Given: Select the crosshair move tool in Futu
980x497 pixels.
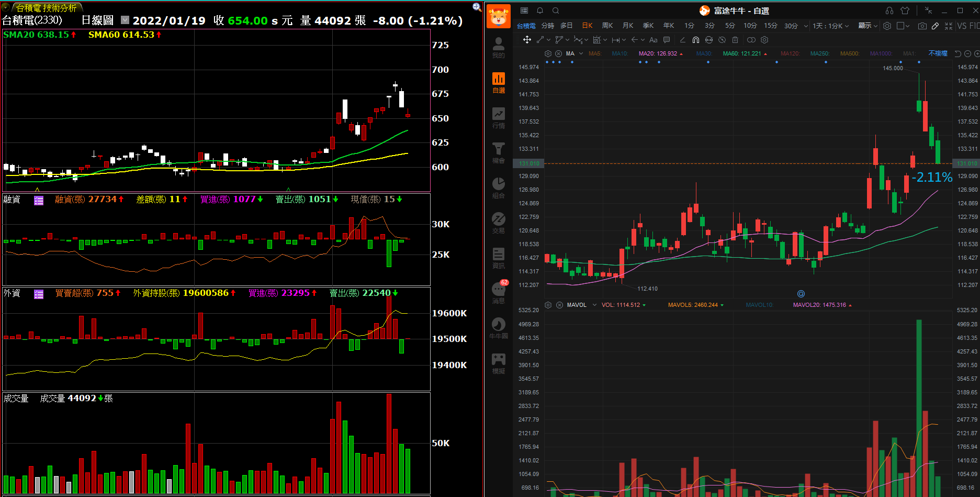Looking at the screenshot, I should [527, 40].
